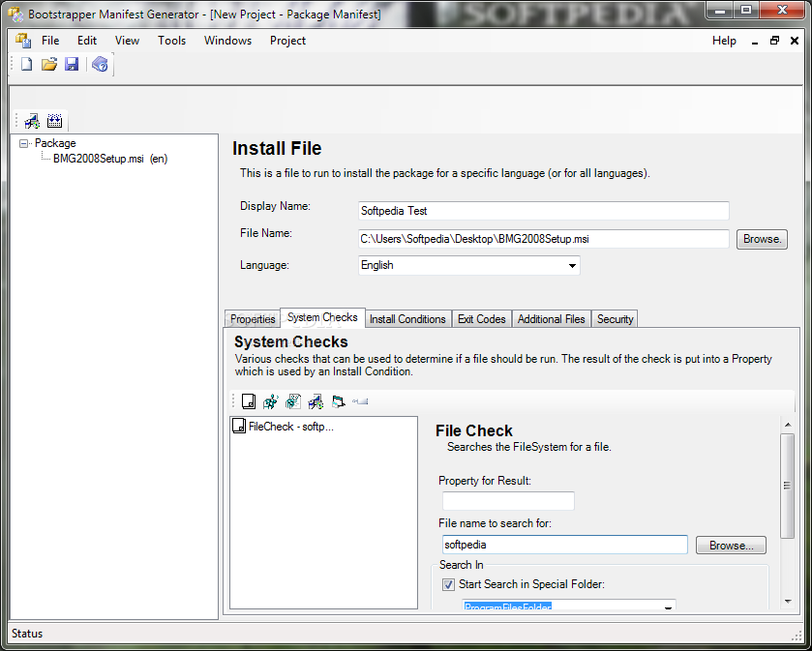Click the Search In group label
This screenshot has width=812, height=651.
pyautogui.click(x=461, y=565)
